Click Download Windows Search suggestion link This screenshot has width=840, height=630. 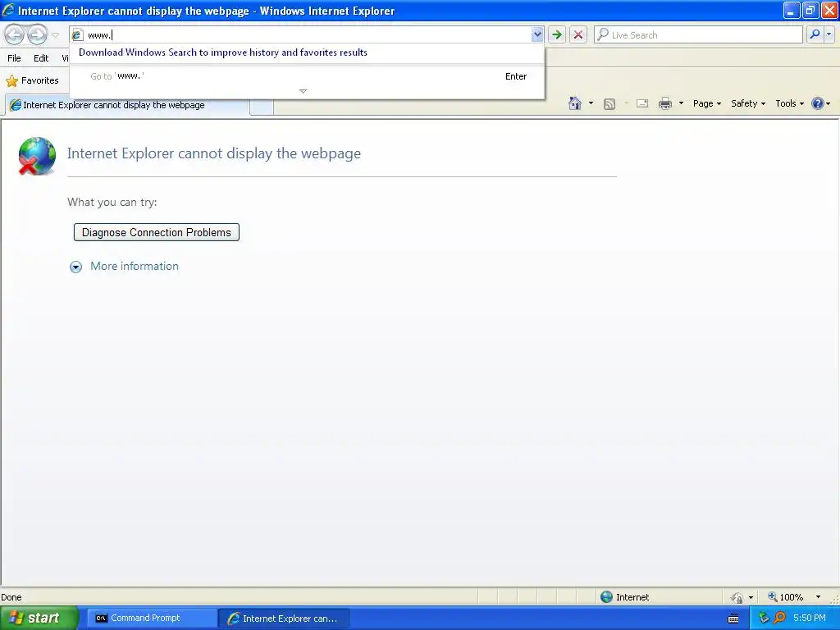(x=223, y=52)
